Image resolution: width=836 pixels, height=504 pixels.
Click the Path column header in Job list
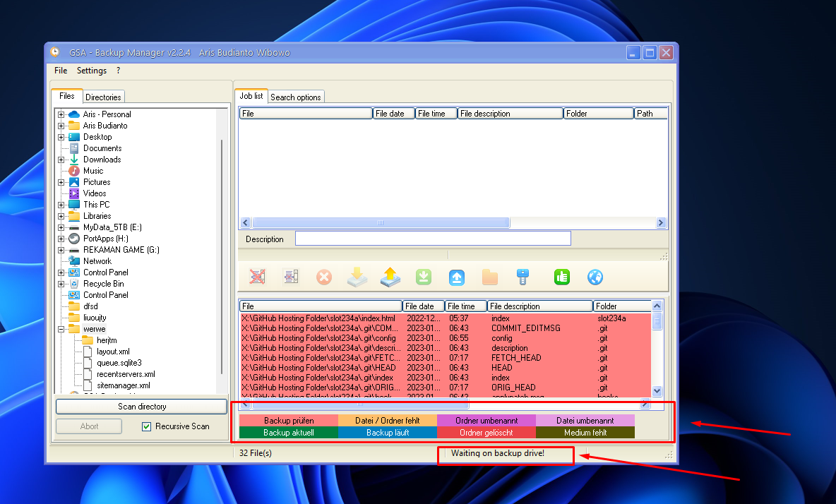(x=650, y=114)
